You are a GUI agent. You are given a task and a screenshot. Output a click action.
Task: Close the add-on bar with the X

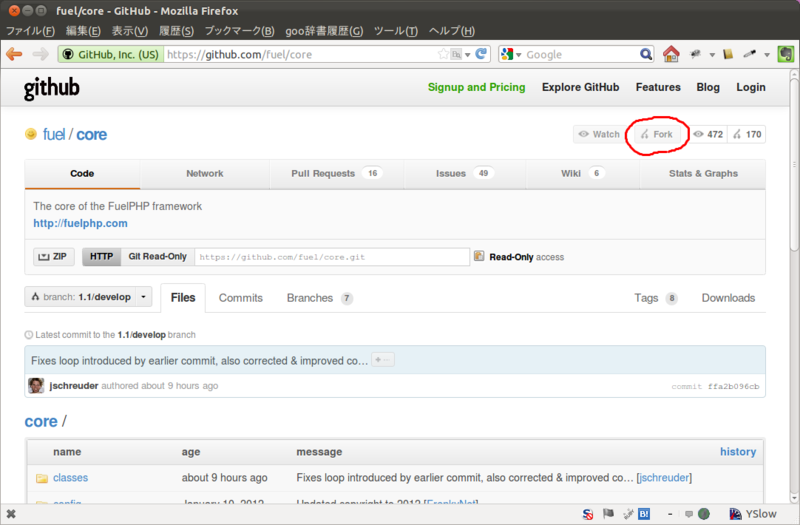pyautogui.click(x=11, y=514)
